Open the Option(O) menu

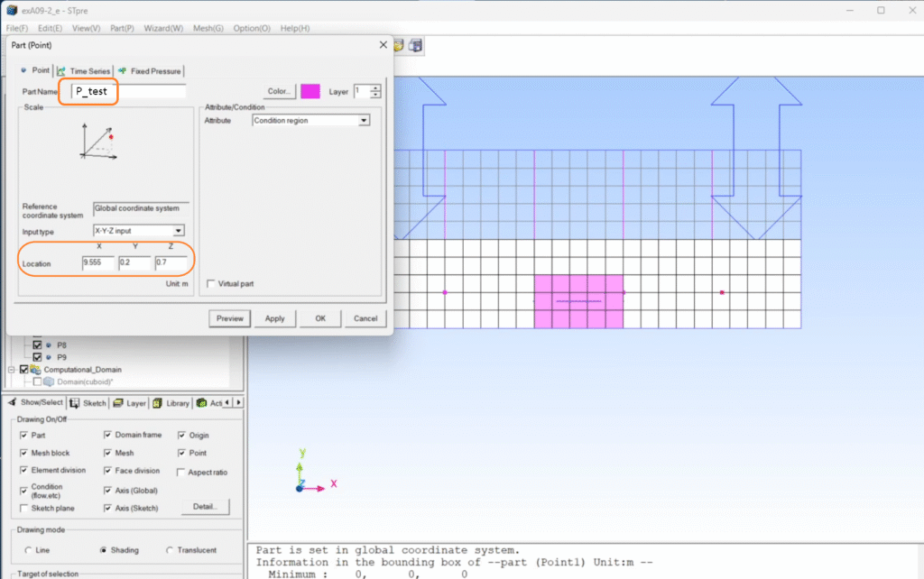click(x=252, y=28)
